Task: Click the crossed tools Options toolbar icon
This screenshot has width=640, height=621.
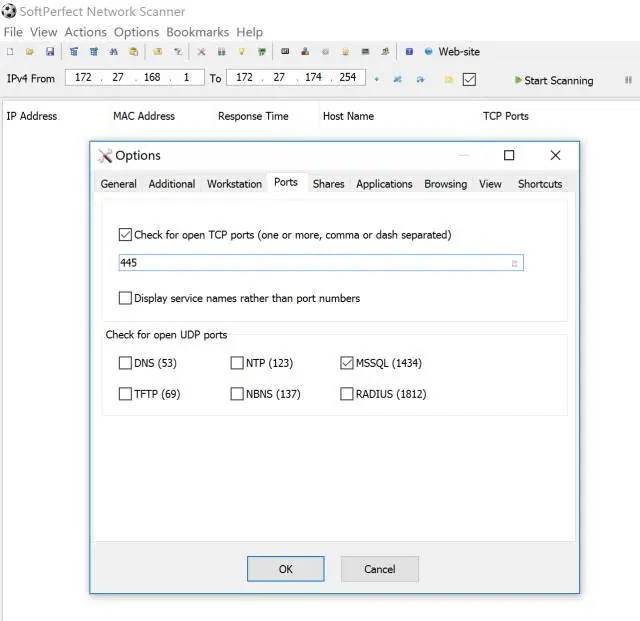Action: tap(201, 51)
